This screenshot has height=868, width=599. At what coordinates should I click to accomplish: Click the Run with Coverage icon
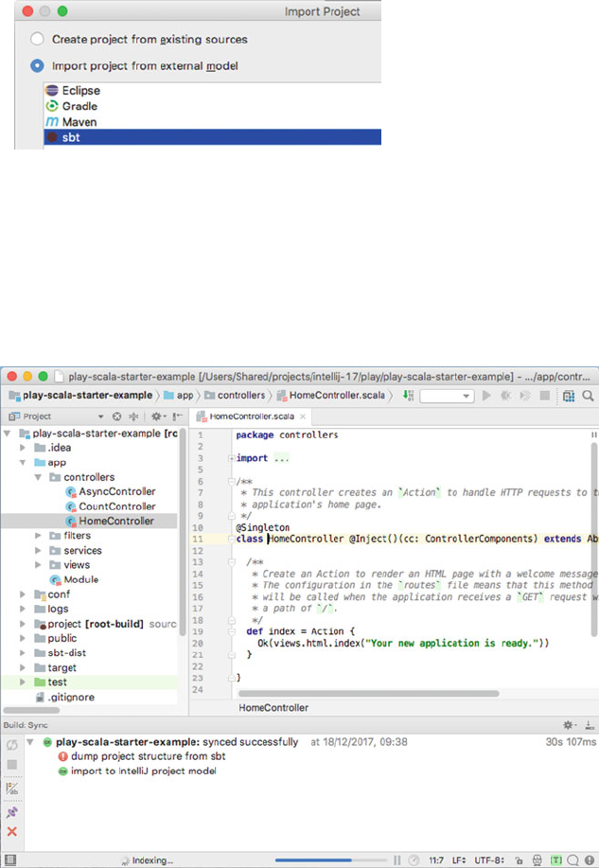point(525,396)
